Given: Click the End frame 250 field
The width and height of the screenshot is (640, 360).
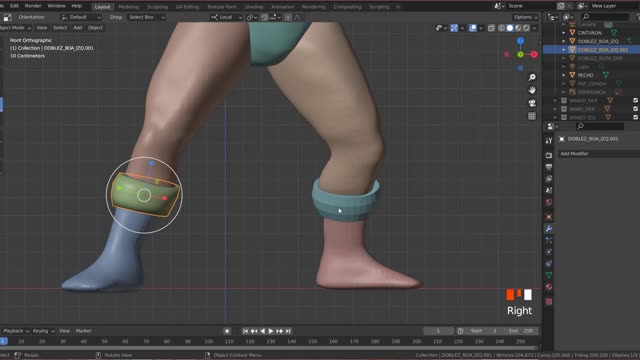Looking at the screenshot, I should click(522, 331).
